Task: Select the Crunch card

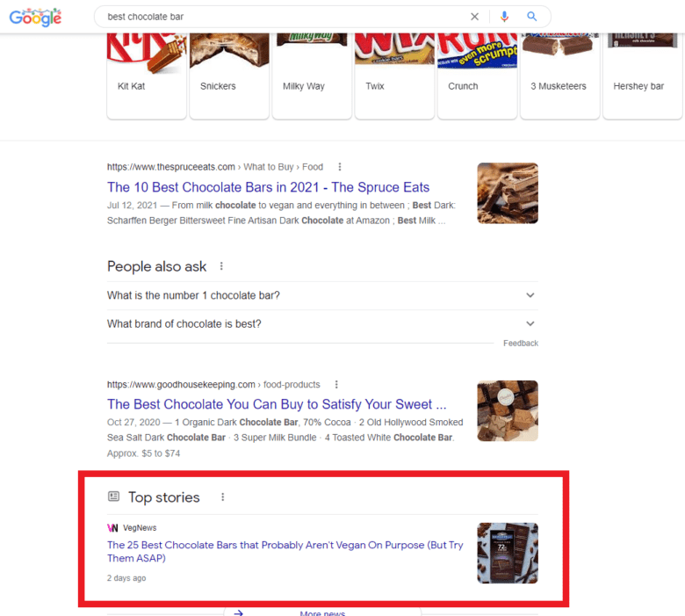Action: point(477,76)
